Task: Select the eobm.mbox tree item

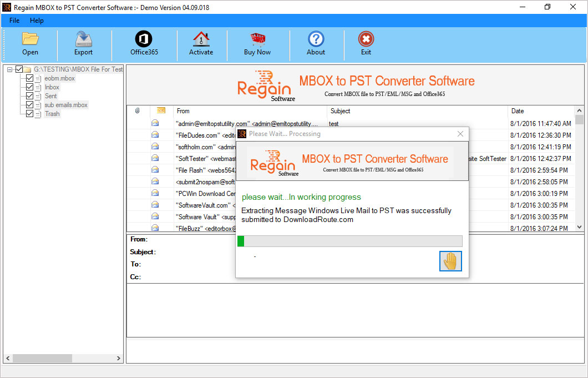Action: pos(59,78)
